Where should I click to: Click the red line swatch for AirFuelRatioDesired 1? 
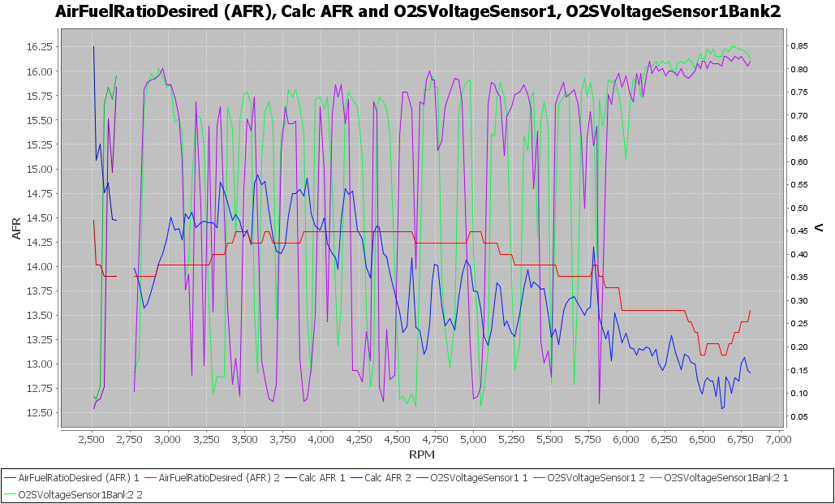click(x=10, y=478)
